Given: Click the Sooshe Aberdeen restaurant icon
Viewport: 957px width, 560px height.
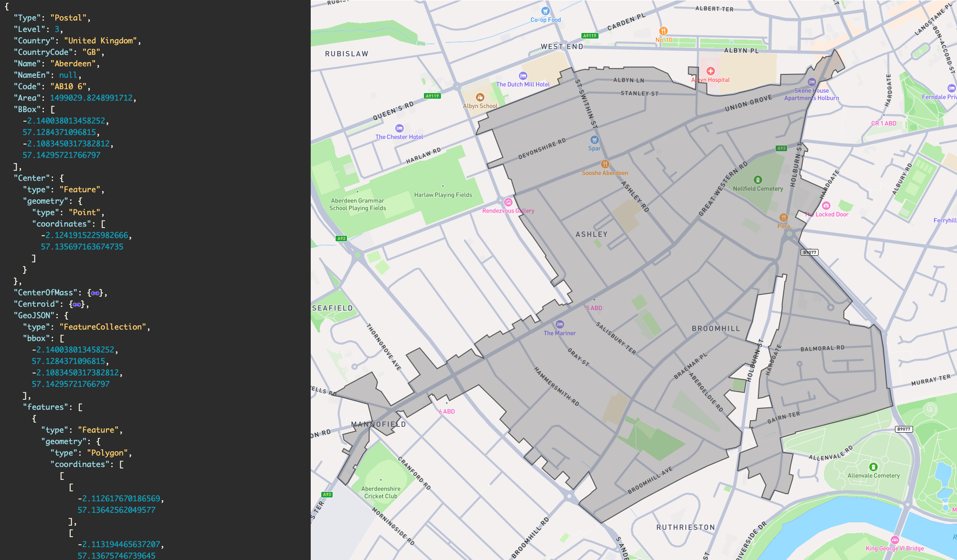Looking at the screenshot, I should point(605,165).
